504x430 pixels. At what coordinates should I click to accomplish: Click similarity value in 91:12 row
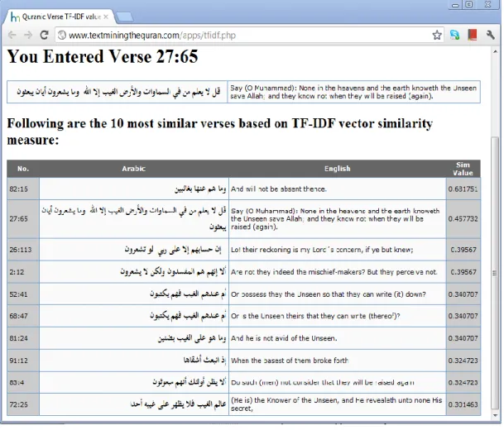pos(465,362)
